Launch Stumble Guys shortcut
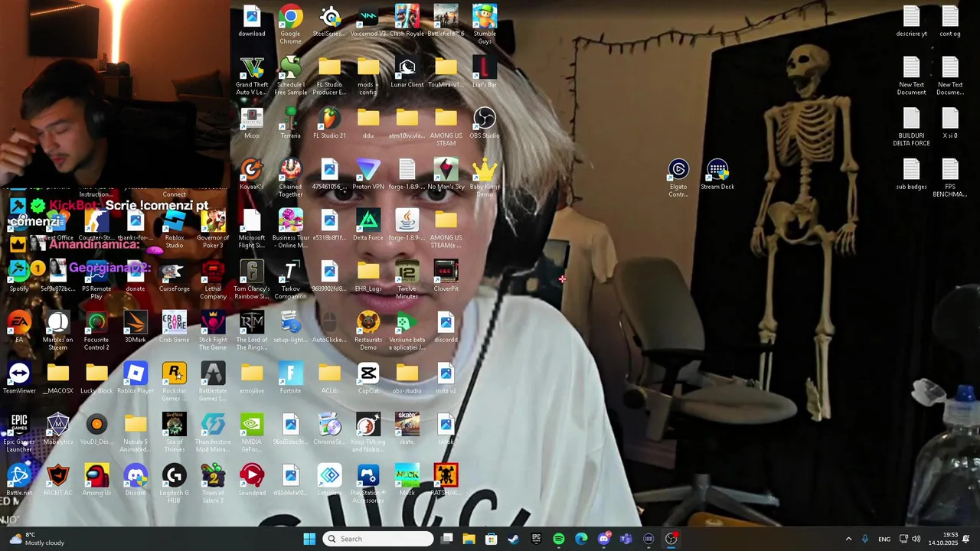 tap(485, 24)
